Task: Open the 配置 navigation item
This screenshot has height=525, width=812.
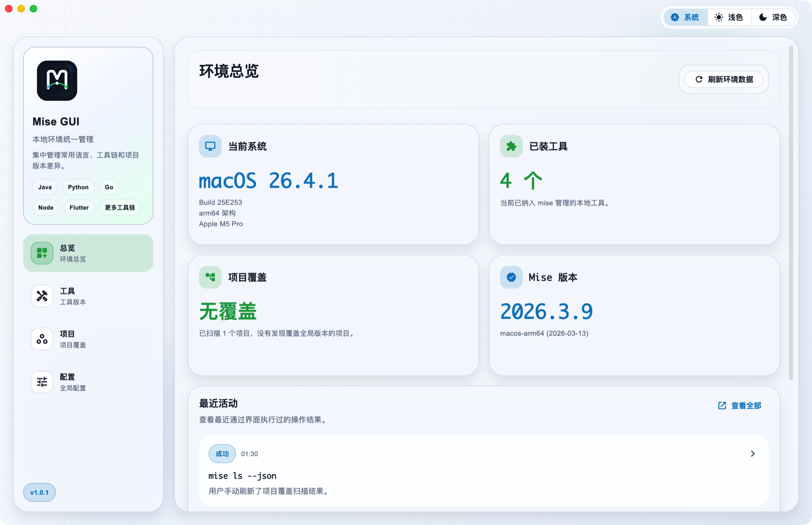Action: [x=88, y=382]
